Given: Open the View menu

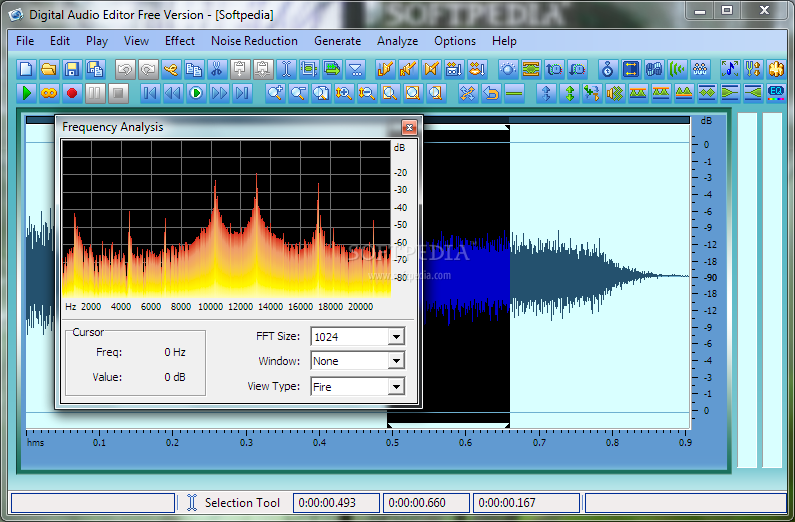Looking at the screenshot, I should [136, 41].
